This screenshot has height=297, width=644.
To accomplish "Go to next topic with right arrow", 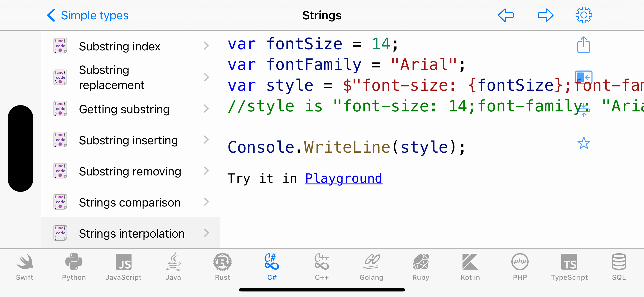I will point(545,15).
